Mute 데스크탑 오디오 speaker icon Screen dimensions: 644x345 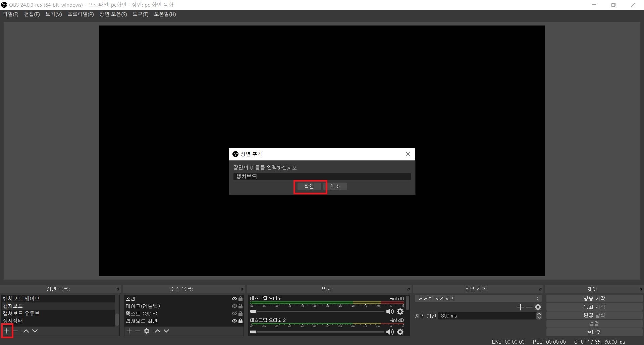tap(390, 311)
